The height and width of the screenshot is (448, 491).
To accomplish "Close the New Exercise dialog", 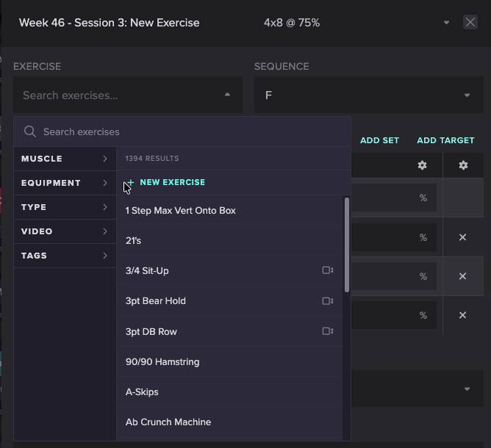I will [470, 22].
